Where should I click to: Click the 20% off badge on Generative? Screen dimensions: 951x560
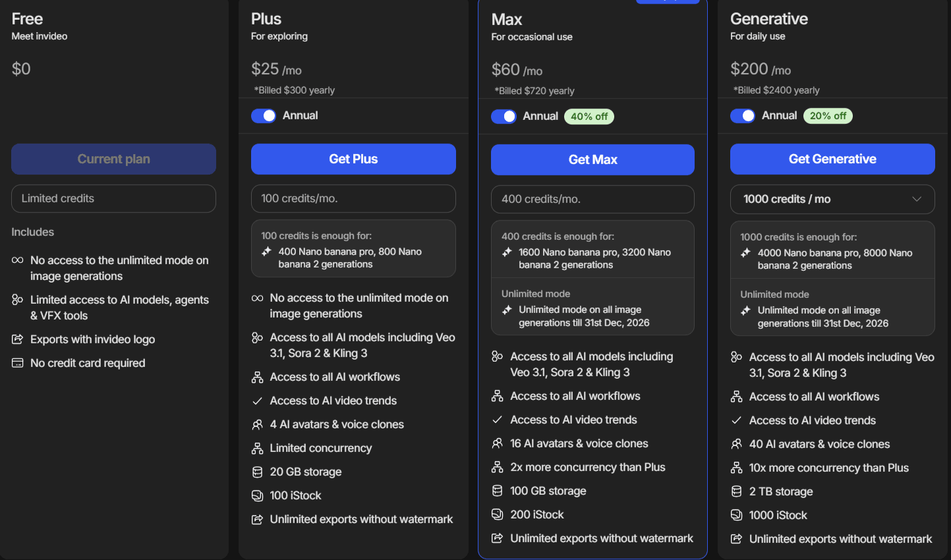point(828,116)
